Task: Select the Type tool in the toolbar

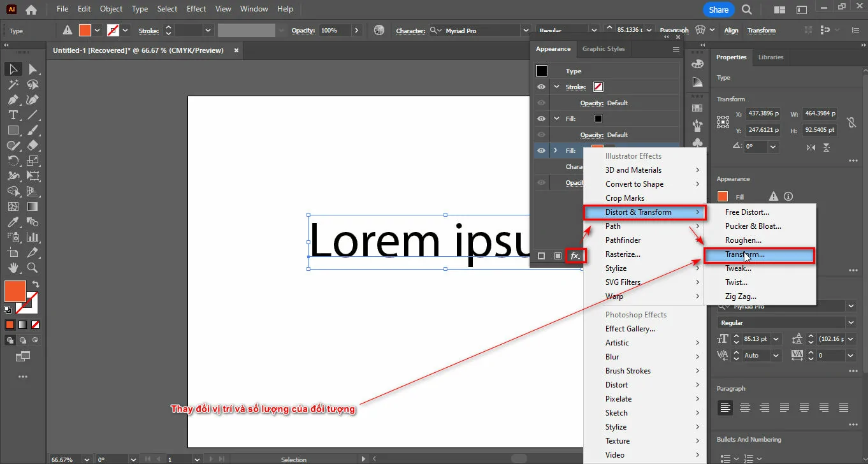Action: (13, 115)
